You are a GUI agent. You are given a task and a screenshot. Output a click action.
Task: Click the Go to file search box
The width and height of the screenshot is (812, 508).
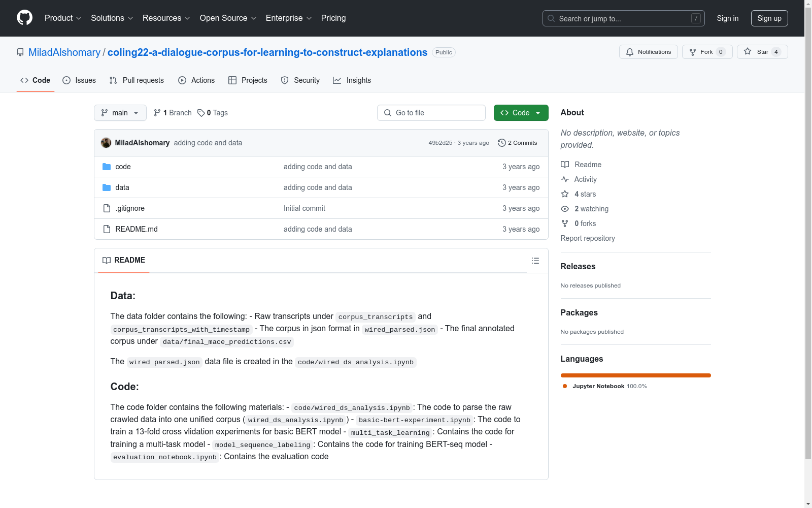point(431,113)
